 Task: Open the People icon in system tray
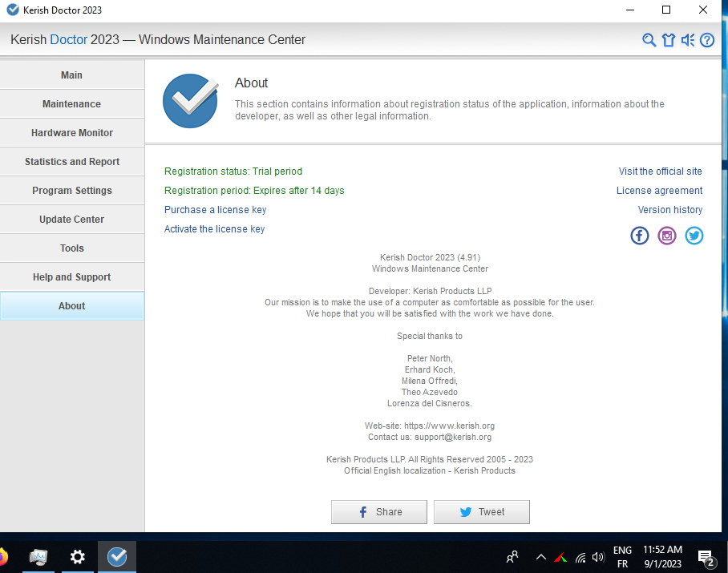512,557
